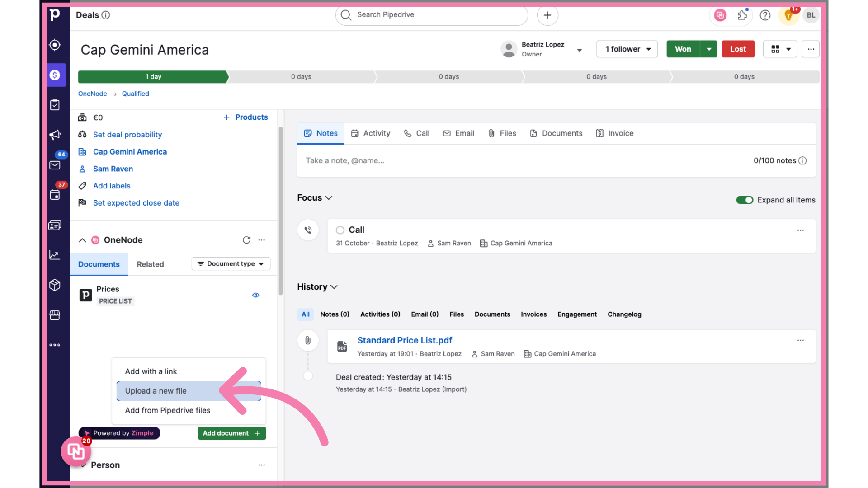Open Insights chart icon in sidebar

pos(55,255)
